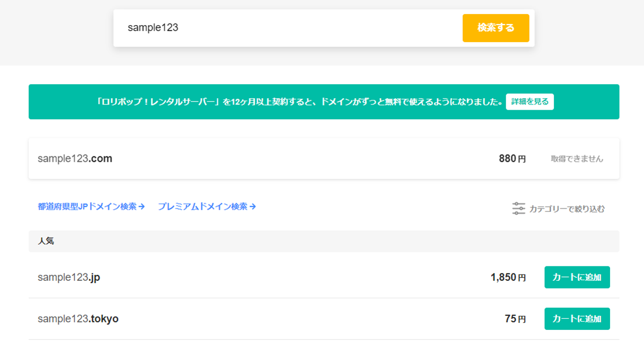The width and height of the screenshot is (644, 341).
Task: Click arrow icon beside プレミアムドメイン検索
Action: click(x=253, y=207)
